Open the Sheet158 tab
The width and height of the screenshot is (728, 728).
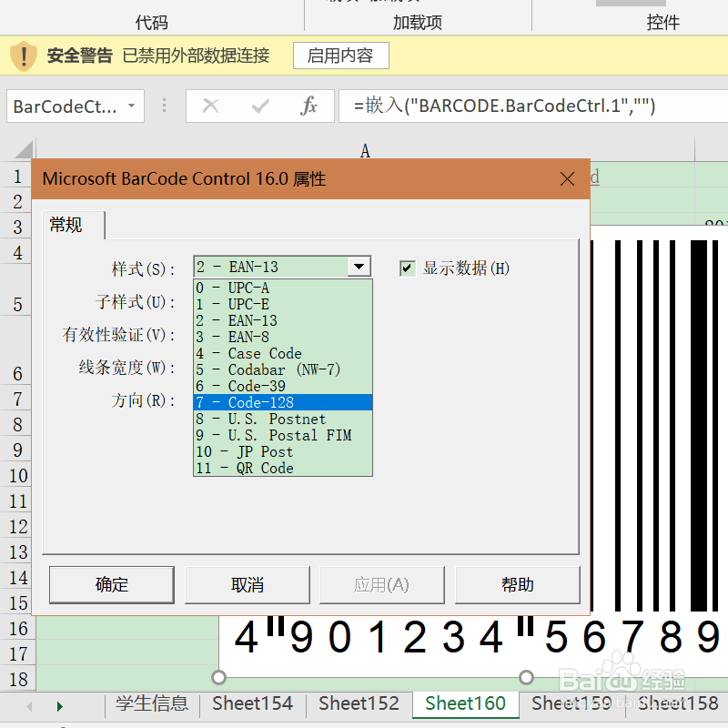coord(678,703)
